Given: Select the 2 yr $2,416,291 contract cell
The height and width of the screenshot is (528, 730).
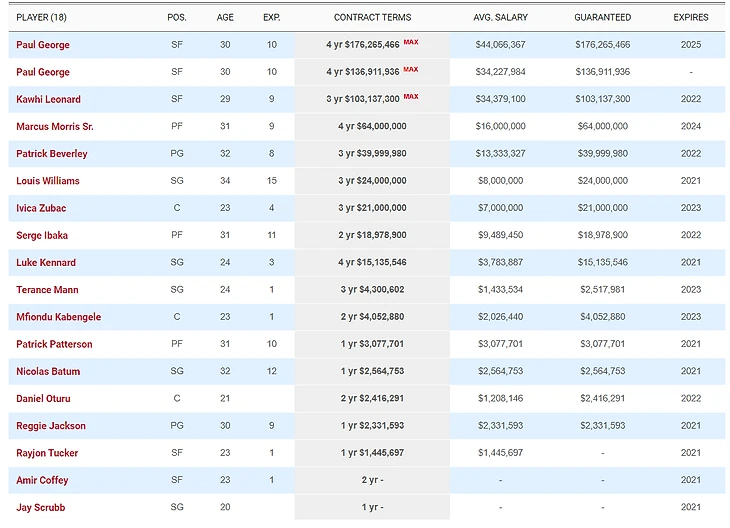Looking at the screenshot, I should point(372,399).
